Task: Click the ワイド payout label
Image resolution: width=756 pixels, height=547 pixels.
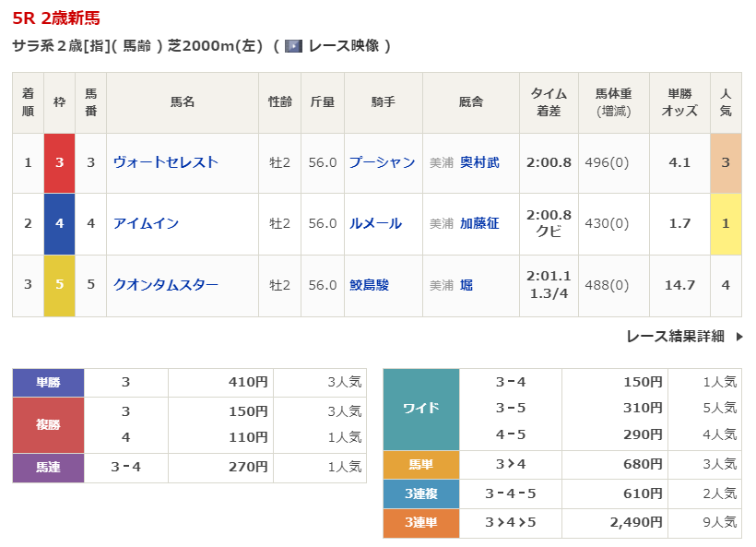Action: (x=421, y=409)
